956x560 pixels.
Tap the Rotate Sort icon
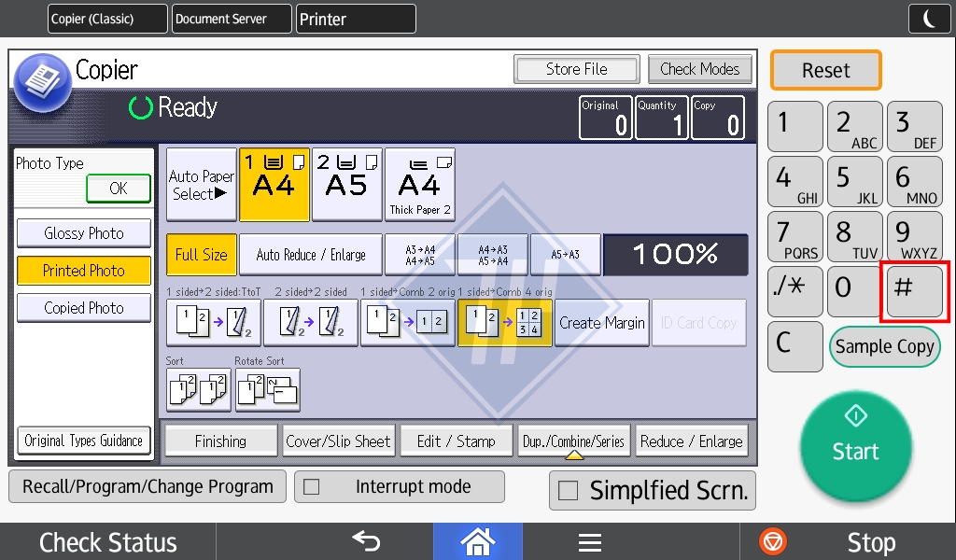coord(268,389)
